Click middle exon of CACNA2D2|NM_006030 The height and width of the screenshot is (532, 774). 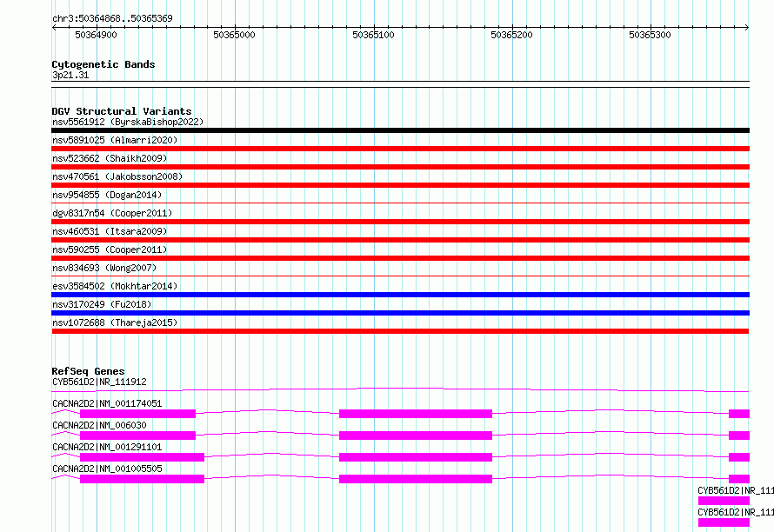416,436
